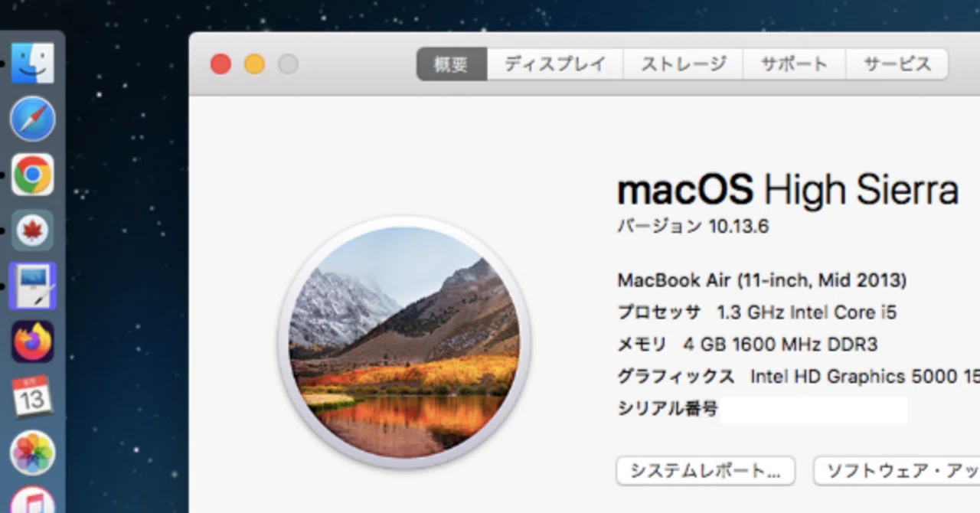980x513 pixels.
Task: Open the サポート tab
Action: (794, 64)
